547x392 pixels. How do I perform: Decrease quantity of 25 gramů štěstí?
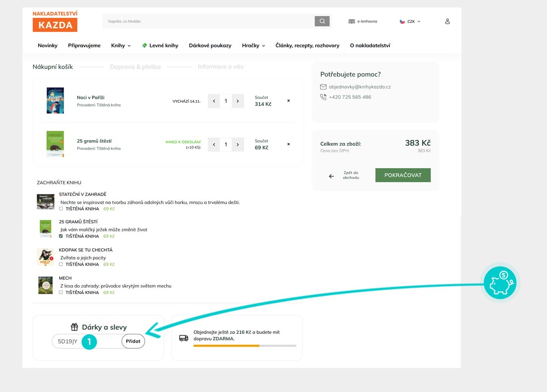point(214,144)
